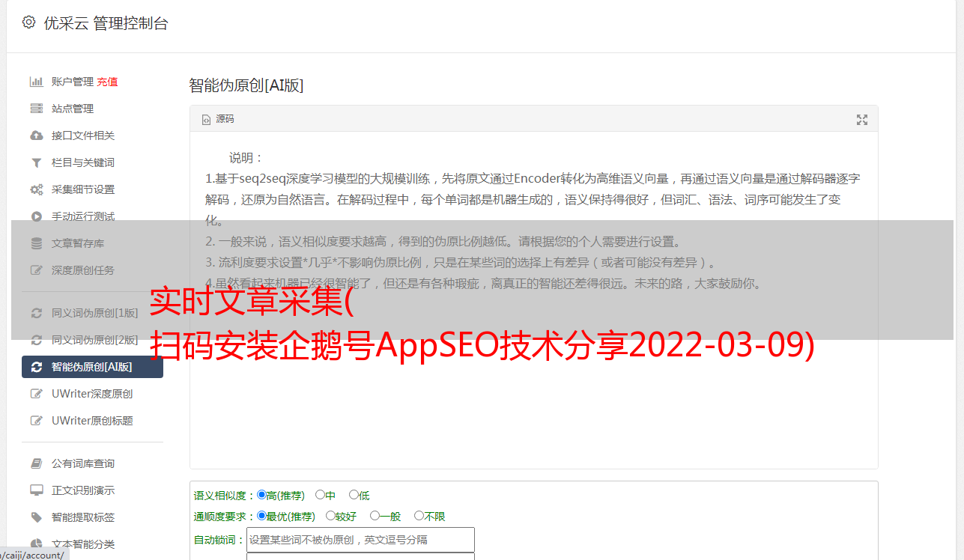
Task: Expand the editor with the fullscreen icon
Action: click(862, 120)
